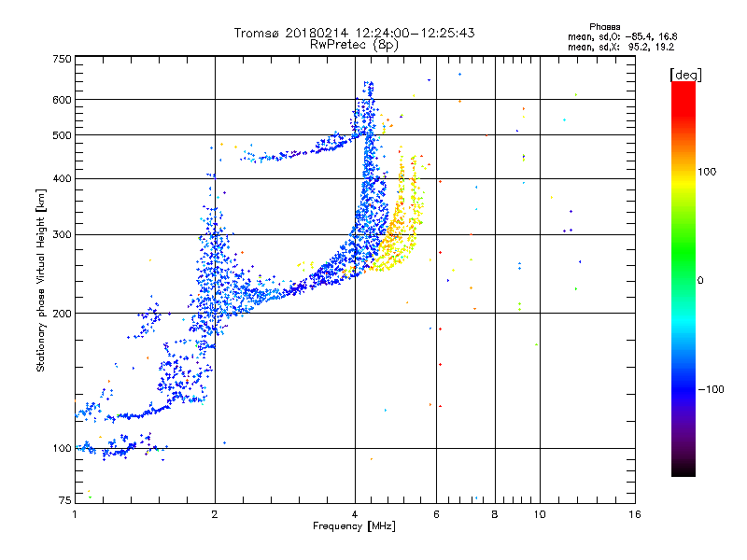Click the rainbow phase colorbar
Viewport: 747px width, 560px height.
coord(684,278)
